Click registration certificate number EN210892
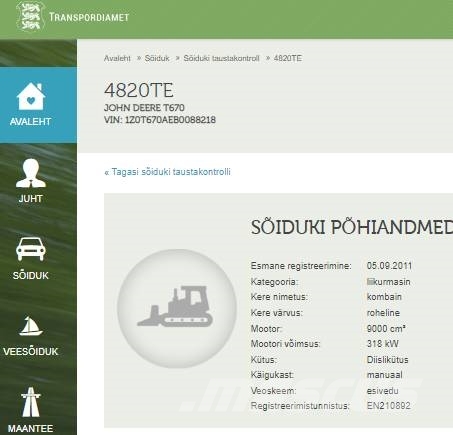Image resolution: width=453 pixels, height=435 pixels. [389, 406]
